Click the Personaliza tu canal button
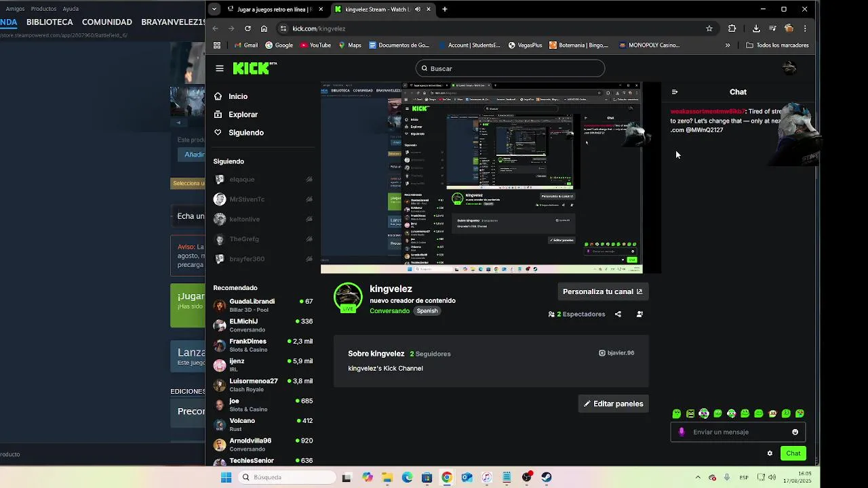The image size is (868, 488). point(602,291)
